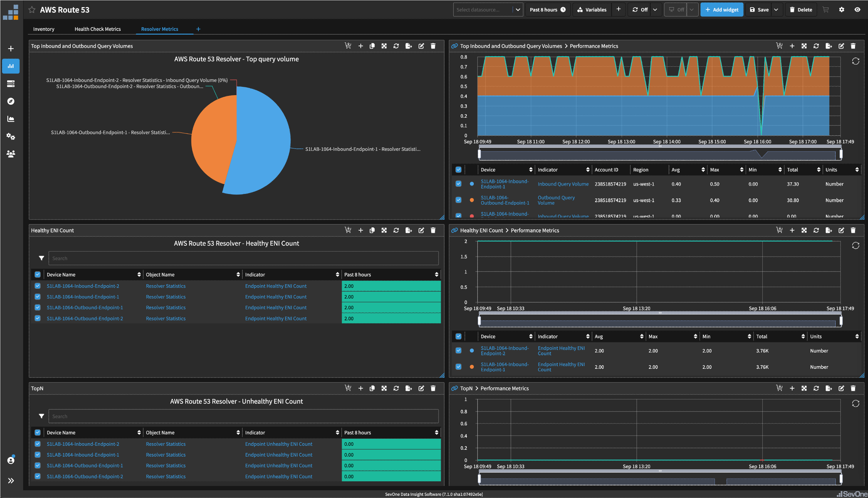Uncheck the S1LAB-1064-Inbound-Endpoint-2 row
Viewport: 868px width, 498px height.
click(x=37, y=285)
